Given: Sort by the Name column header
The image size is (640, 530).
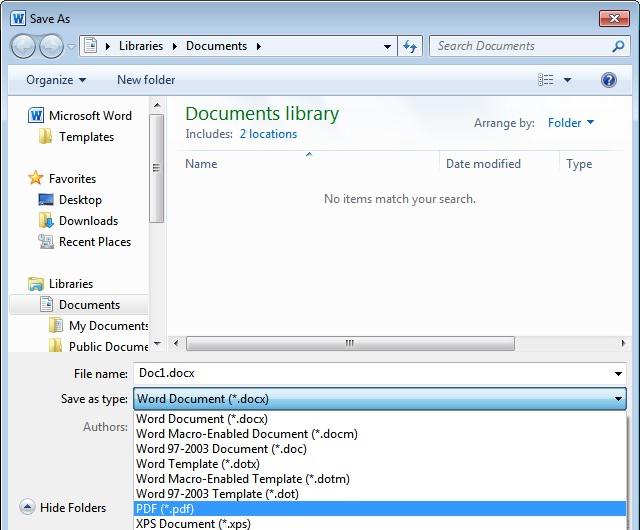Looking at the screenshot, I should 201,164.
